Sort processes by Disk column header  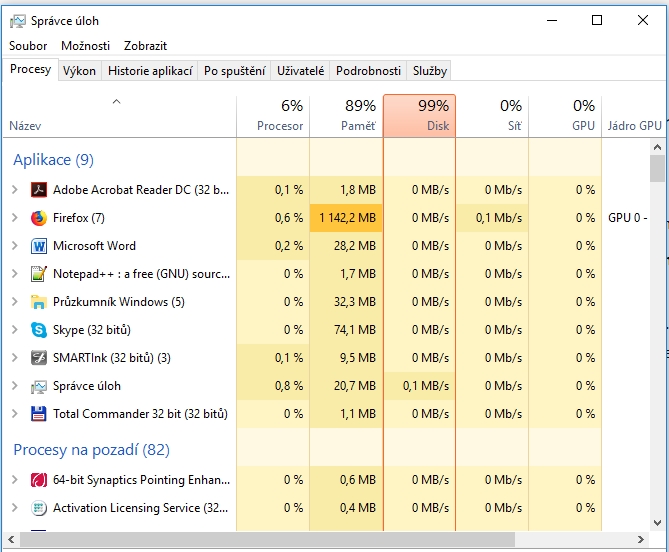click(x=419, y=115)
